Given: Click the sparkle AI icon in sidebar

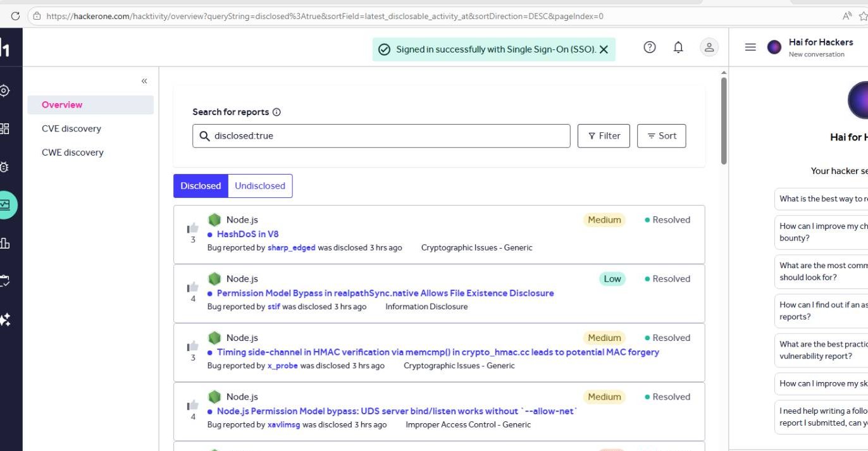Looking at the screenshot, I should tap(4, 319).
